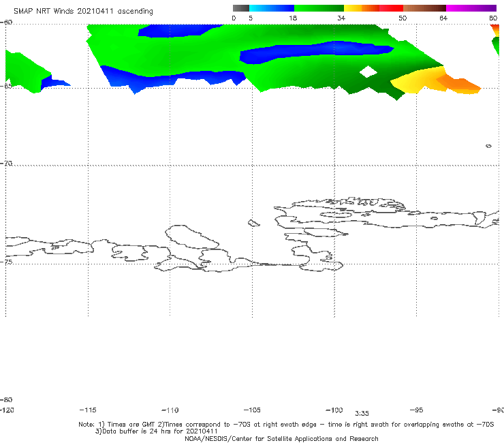Click the color bar label 5
This screenshot has width=504, height=443.
251,18
